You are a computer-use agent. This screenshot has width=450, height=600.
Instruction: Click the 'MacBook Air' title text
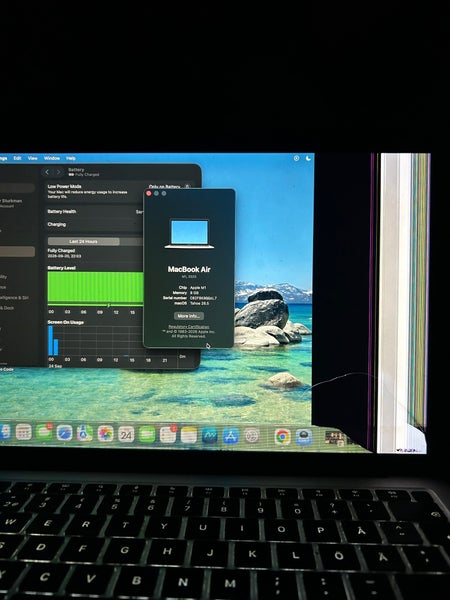point(189,269)
